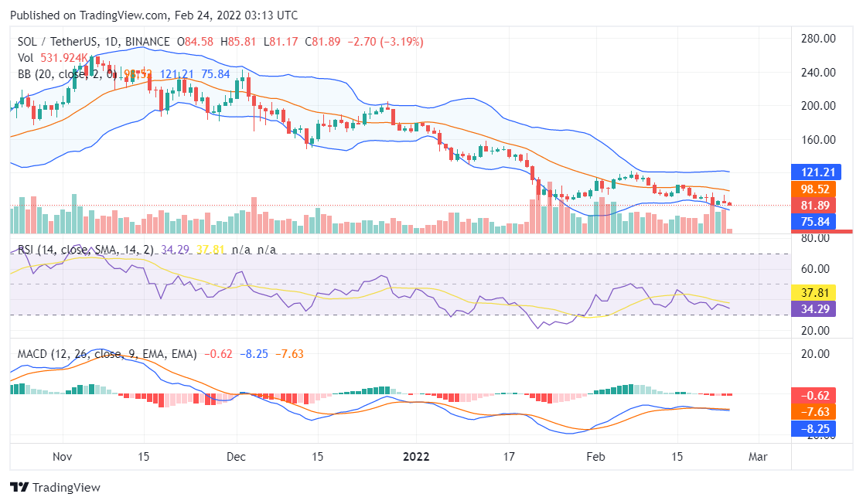
Task: Click the TradingView logo icon
Action: (x=19, y=488)
